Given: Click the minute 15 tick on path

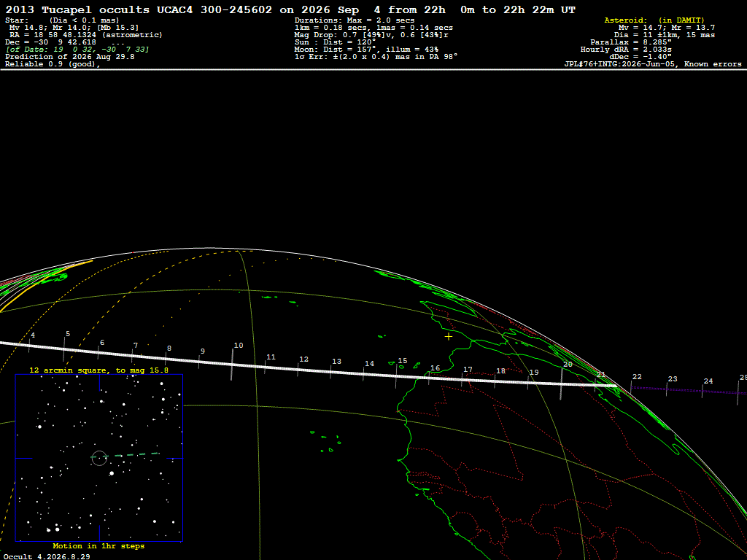Looking at the screenshot, I should pos(396,376).
